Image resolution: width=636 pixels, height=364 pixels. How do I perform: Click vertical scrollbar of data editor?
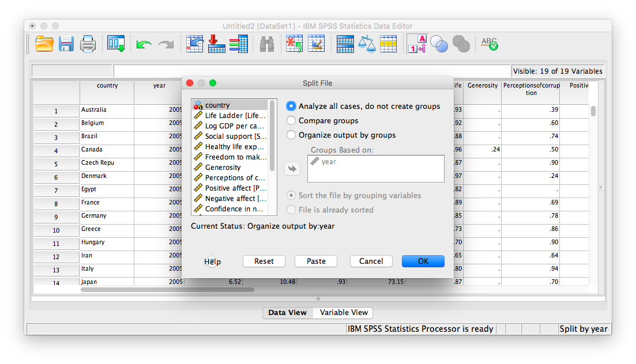[x=593, y=111]
